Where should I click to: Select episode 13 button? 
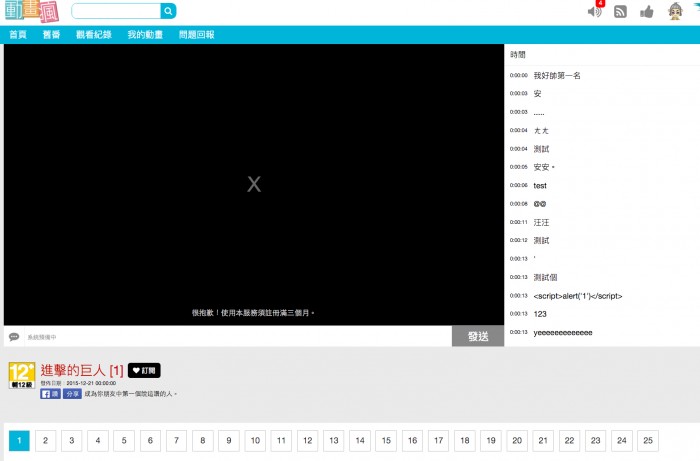334,441
